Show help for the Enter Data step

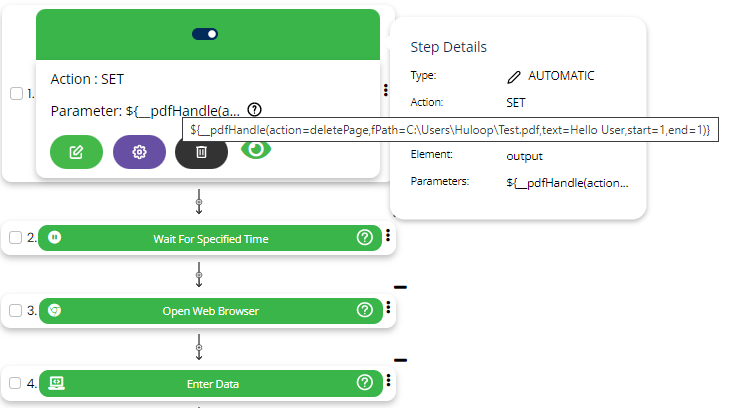(x=364, y=382)
